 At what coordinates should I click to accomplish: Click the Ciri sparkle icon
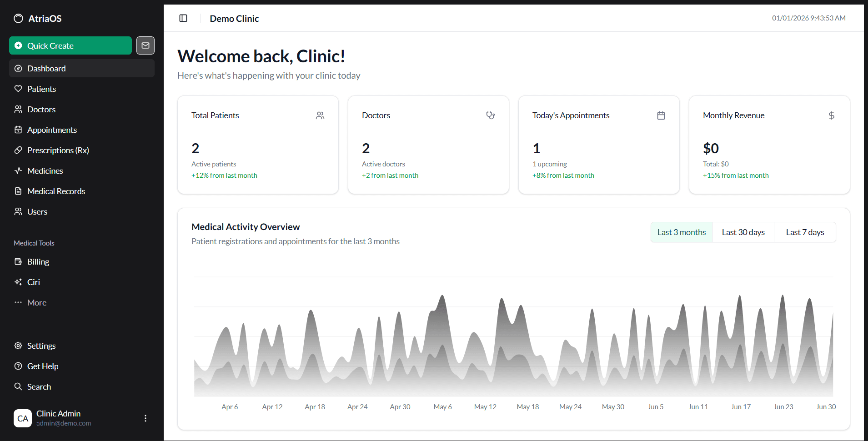coord(18,282)
